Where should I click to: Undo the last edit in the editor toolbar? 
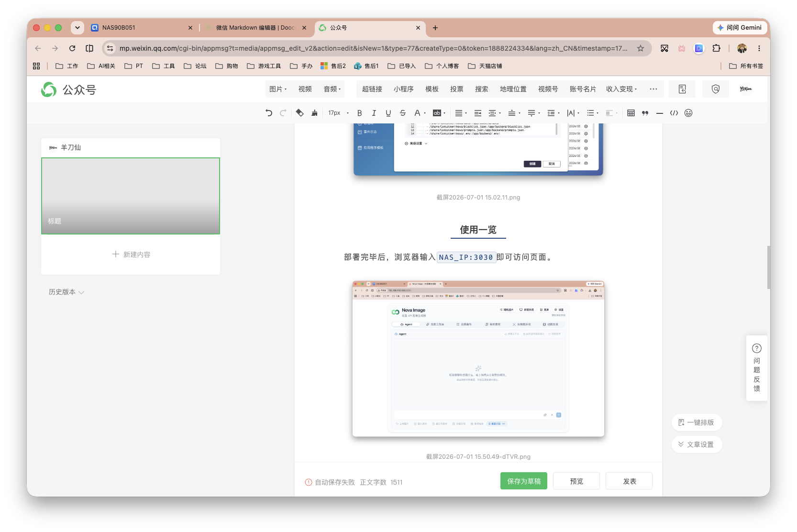269,113
